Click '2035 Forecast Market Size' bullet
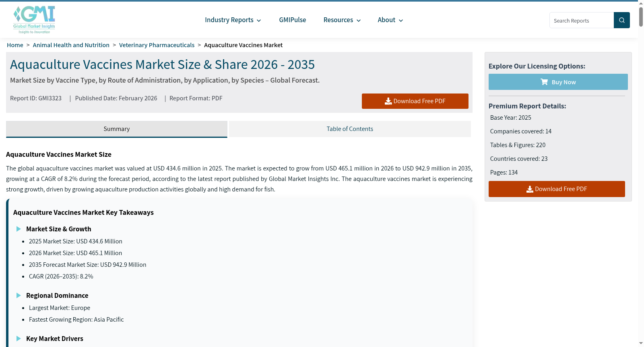Screen dimensions: 644x347 (87, 265)
